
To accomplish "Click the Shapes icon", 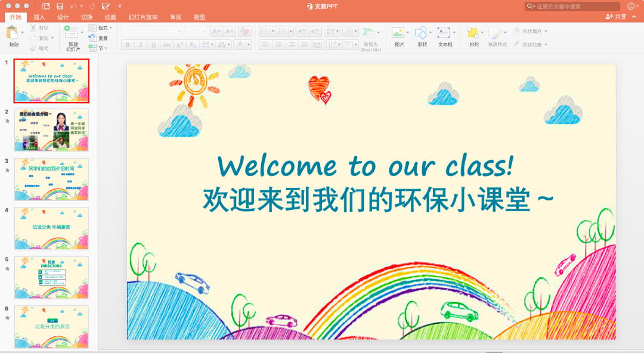I will click(x=421, y=32).
